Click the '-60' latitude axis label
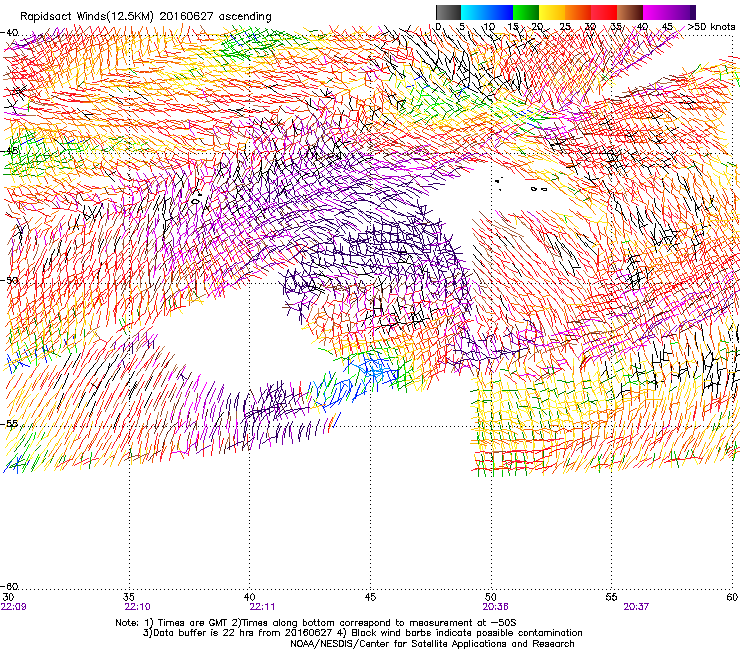The height and width of the screenshot is (650, 740). [x=9, y=586]
